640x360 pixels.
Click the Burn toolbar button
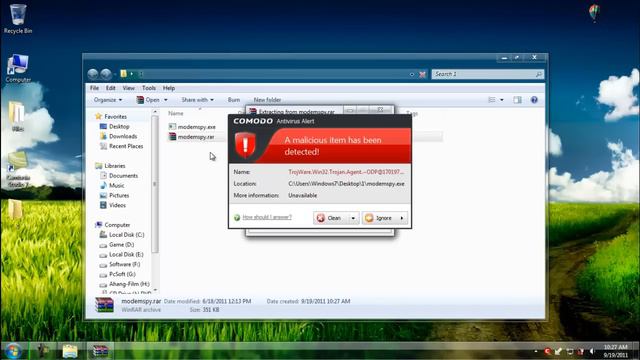234,100
